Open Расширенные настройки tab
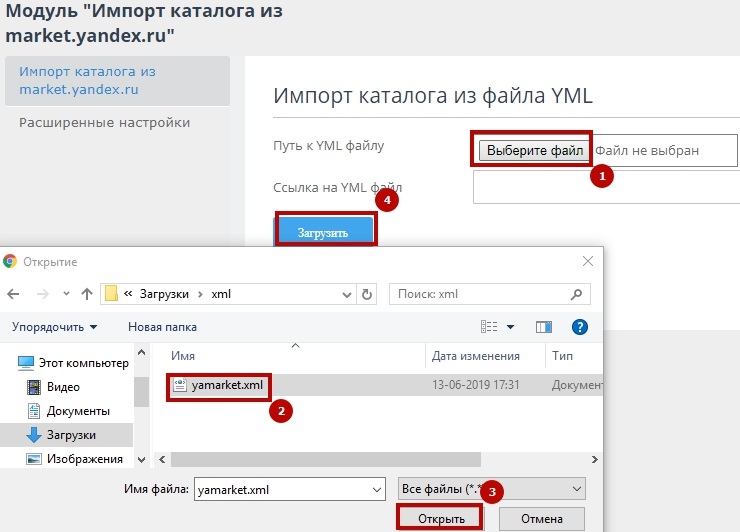 click(x=105, y=123)
